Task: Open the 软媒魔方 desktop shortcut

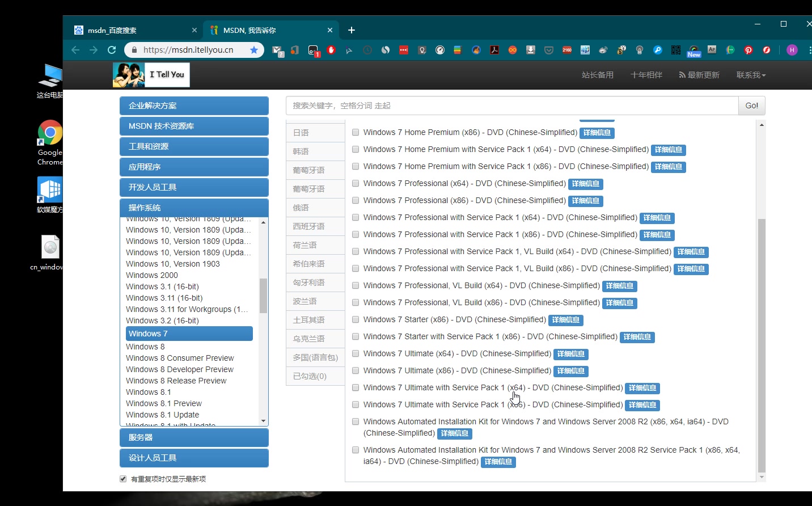Action: click(50, 195)
